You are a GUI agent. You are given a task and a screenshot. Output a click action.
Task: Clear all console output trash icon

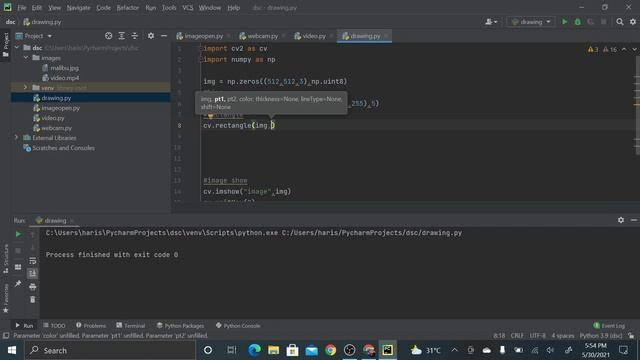click(33, 300)
